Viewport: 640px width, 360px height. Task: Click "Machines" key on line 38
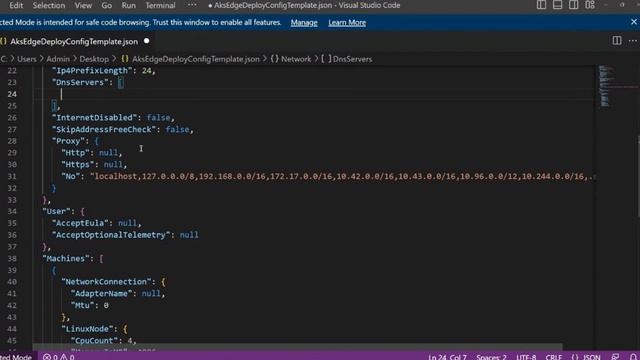point(66,258)
